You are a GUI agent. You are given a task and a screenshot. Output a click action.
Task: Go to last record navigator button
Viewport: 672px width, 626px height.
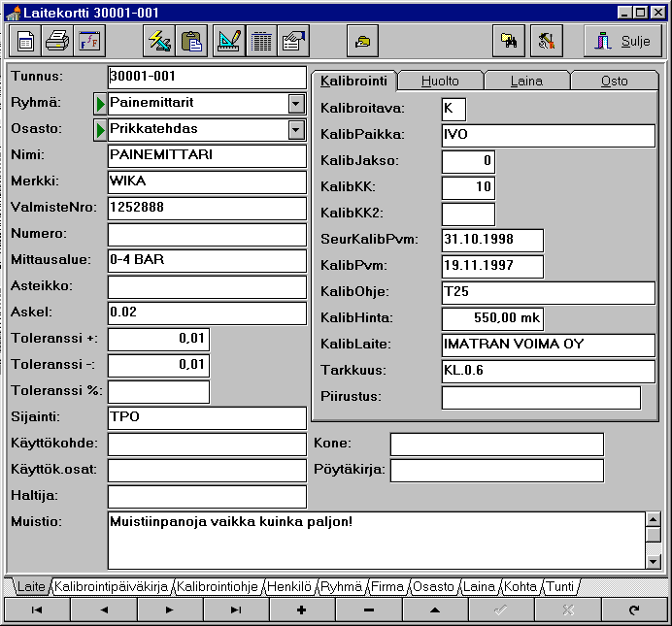(x=236, y=610)
